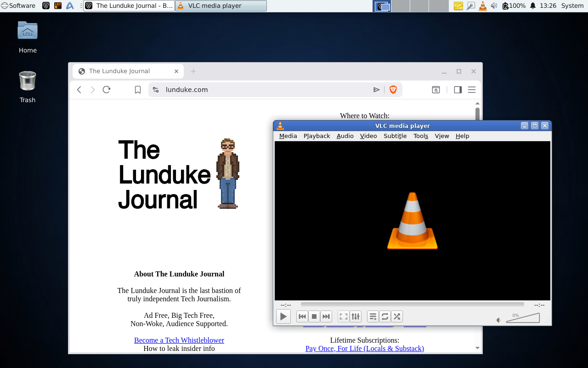Open the Home folder on desktop
Image resolution: width=588 pixels, height=368 pixels.
[x=28, y=37]
